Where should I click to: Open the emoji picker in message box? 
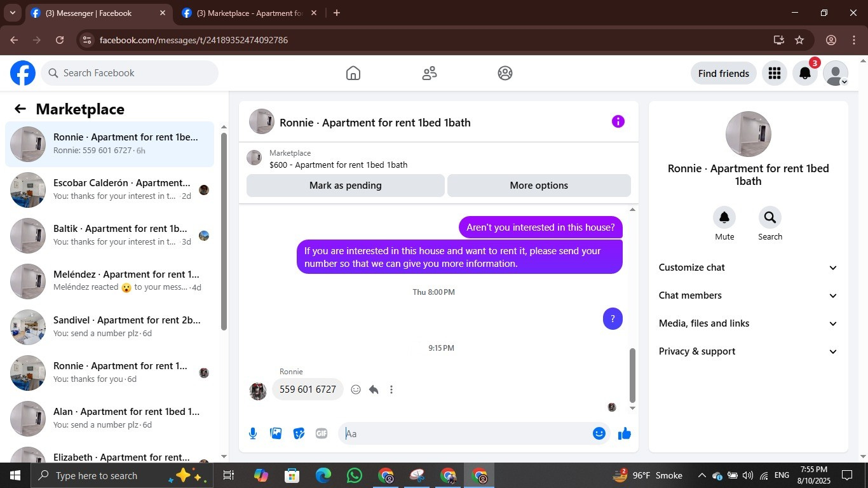point(599,433)
